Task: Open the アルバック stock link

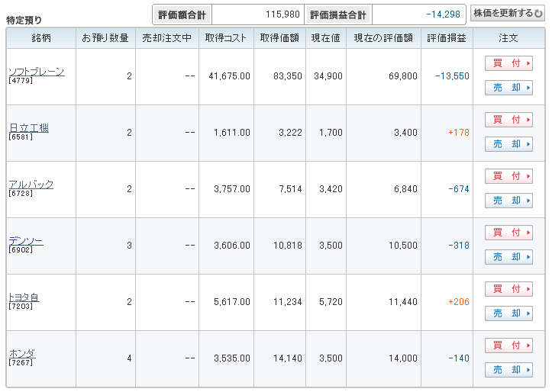Action: (31, 185)
